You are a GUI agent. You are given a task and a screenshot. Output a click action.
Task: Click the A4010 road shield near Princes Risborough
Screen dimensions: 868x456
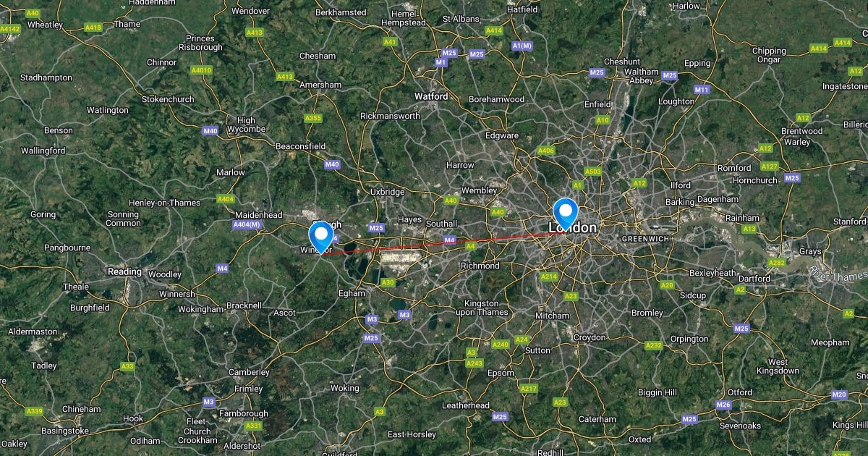coord(202,70)
